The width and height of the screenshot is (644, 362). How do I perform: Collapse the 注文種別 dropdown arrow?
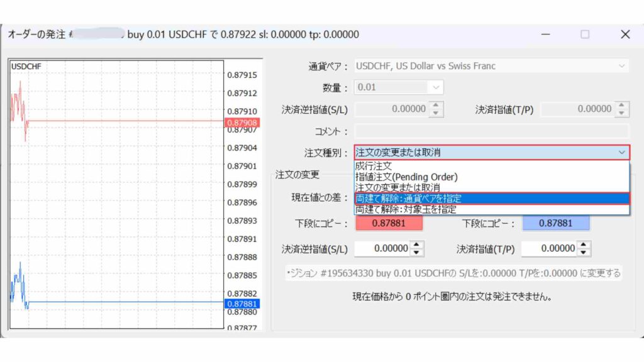coord(621,153)
